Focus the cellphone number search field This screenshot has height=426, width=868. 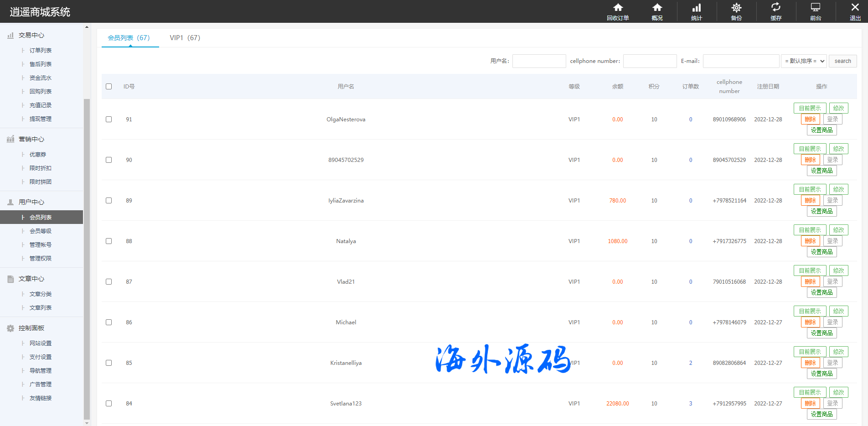[650, 61]
